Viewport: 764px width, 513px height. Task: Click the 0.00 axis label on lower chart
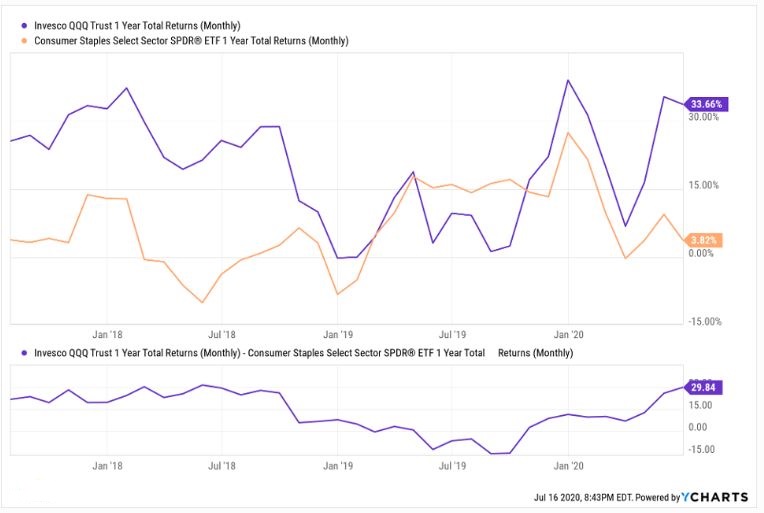pyautogui.click(x=698, y=427)
